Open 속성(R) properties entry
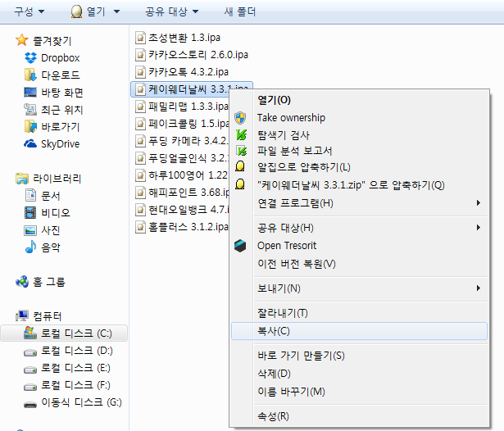Screen dimensions: 504x431 pos(359,416)
